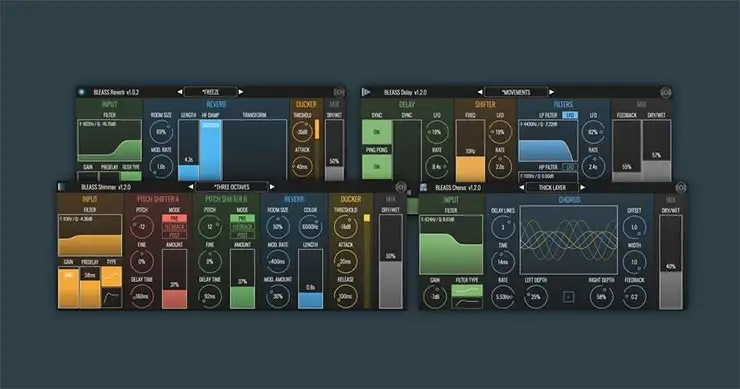Open the *FREEZE preset menu in Reverb
The width and height of the screenshot is (740, 389).
coord(210,92)
